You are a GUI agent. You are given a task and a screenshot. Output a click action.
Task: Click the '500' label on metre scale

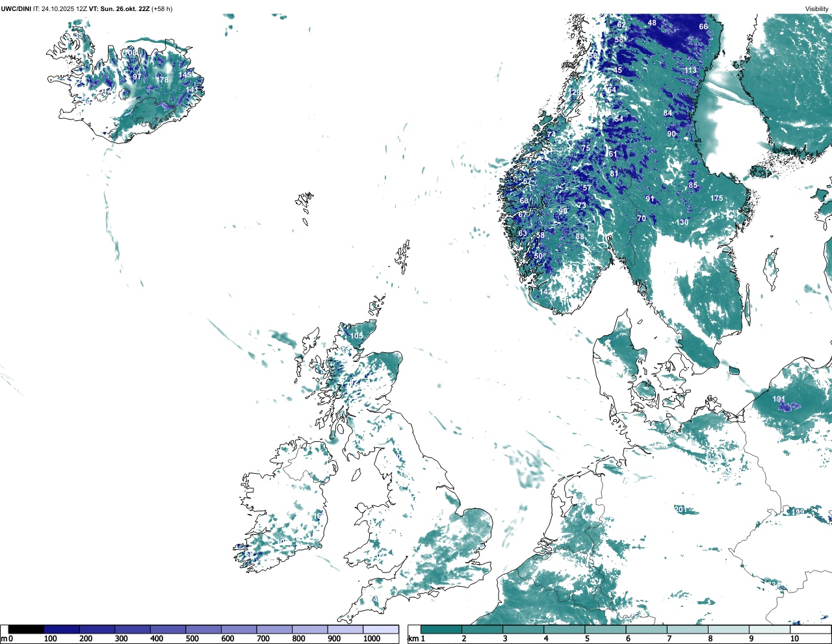[192, 639]
